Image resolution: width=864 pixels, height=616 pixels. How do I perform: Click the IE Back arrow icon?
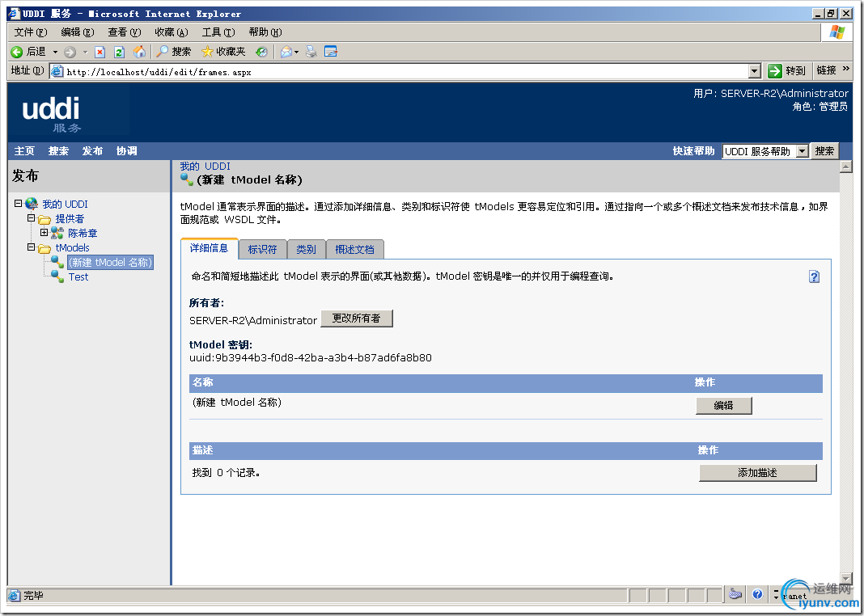17,52
